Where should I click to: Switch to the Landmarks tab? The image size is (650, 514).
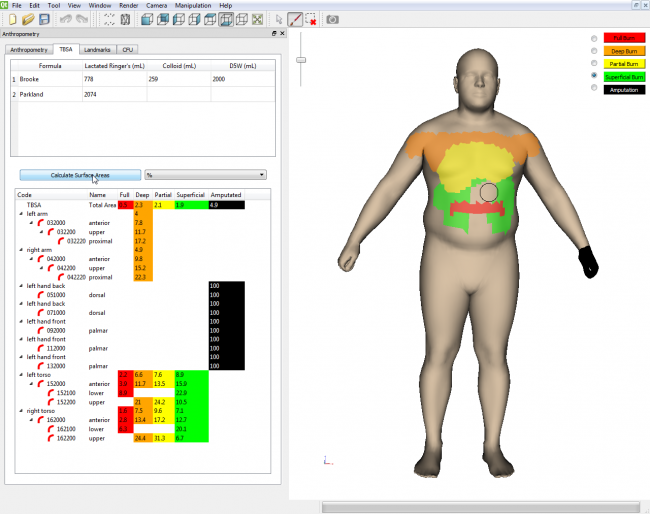(x=98, y=48)
